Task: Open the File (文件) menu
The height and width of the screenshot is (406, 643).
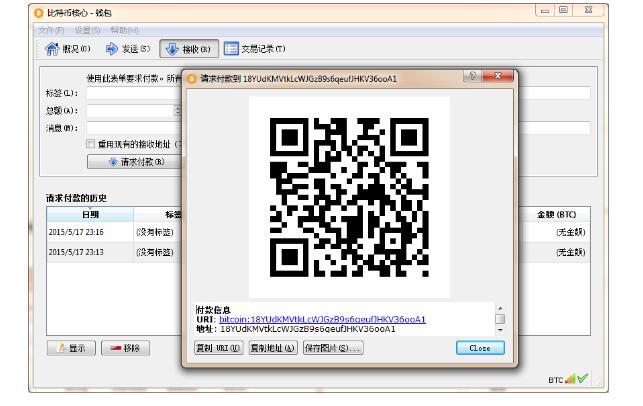Action: tap(51, 30)
